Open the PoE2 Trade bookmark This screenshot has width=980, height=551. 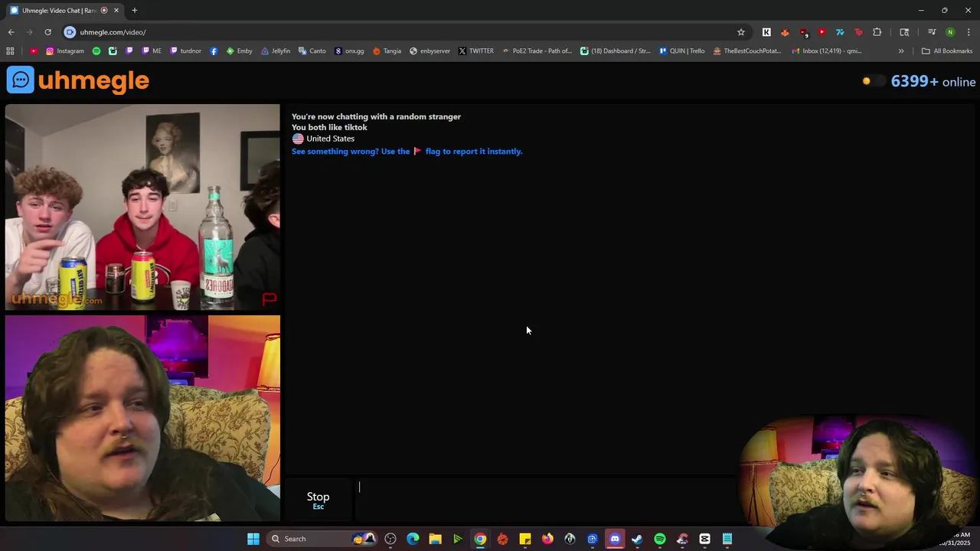(537, 51)
